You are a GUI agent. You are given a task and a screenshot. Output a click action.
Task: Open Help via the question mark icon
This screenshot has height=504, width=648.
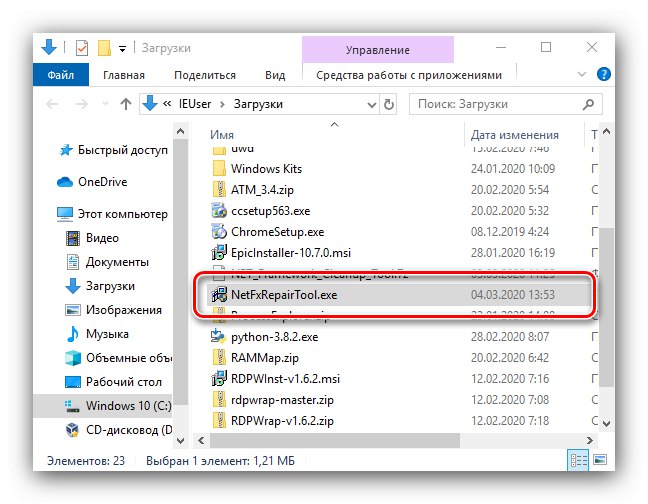[604, 74]
